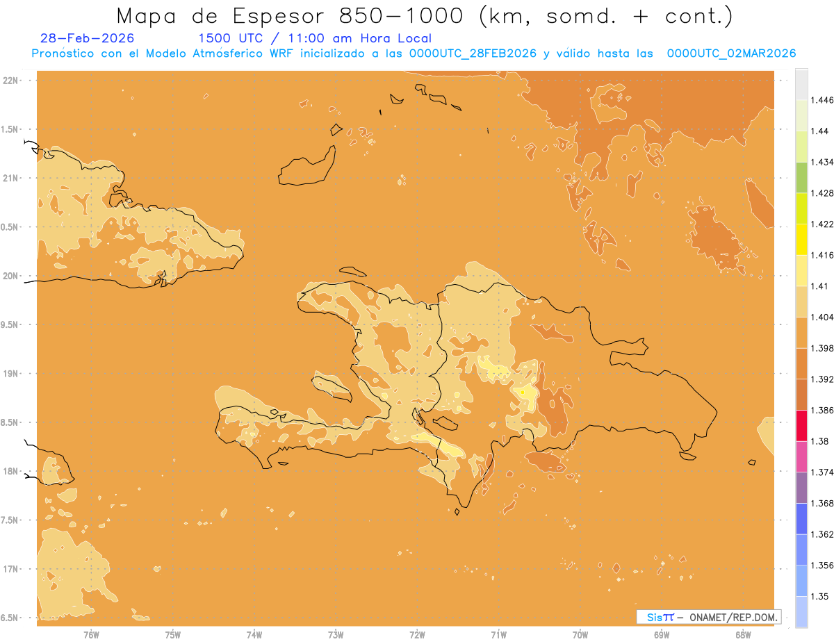The image size is (834, 644).
Task: Pick the gray colorbar segment above 1.446
Action: pos(801,84)
